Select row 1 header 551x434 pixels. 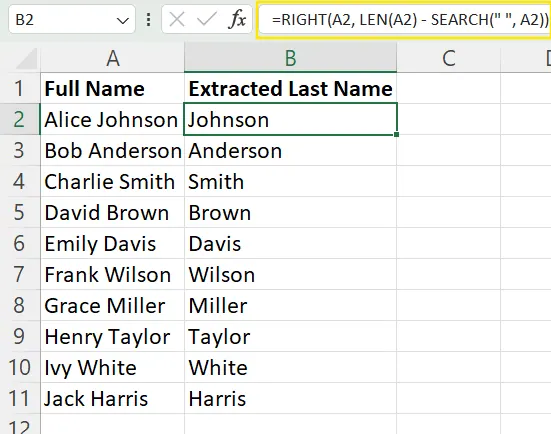(x=20, y=88)
